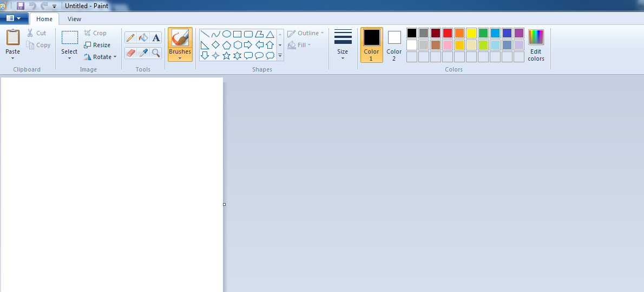This screenshot has width=644, height=292.
Task: Select the pink (rose) color swatch
Action: 448,45
